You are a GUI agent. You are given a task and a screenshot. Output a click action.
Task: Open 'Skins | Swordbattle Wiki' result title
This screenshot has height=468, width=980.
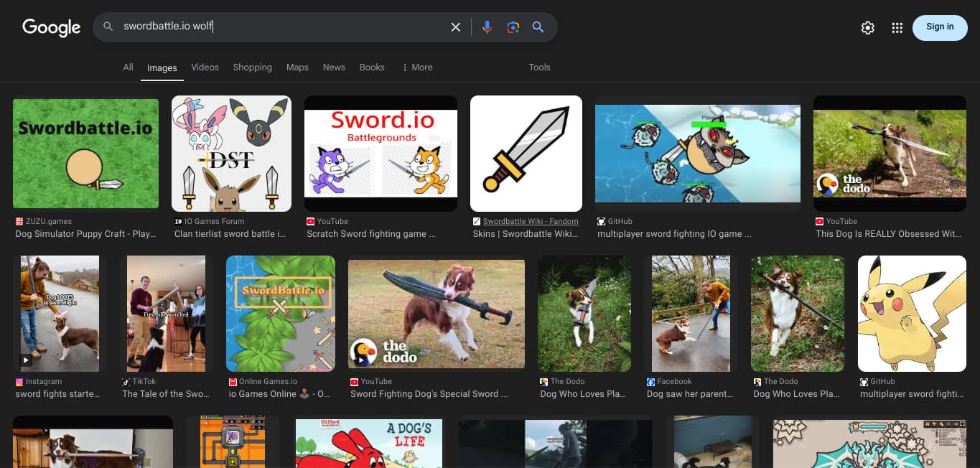tap(526, 234)
